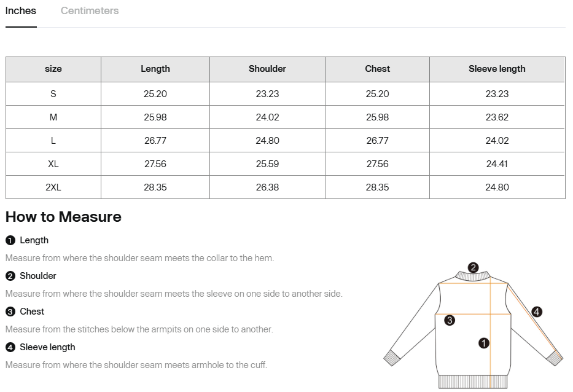Click the number 2 bullet beside Shoulder
The image size is (573, 392).
(10, 276)
